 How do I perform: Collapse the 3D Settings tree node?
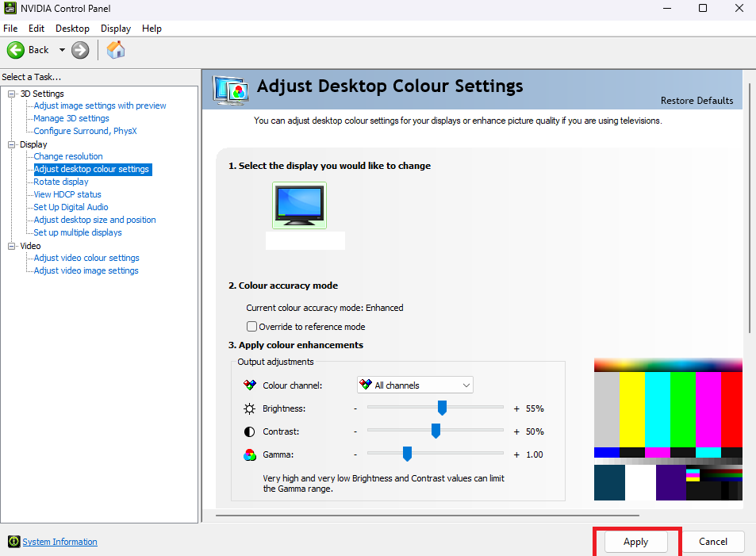[12, 94]
